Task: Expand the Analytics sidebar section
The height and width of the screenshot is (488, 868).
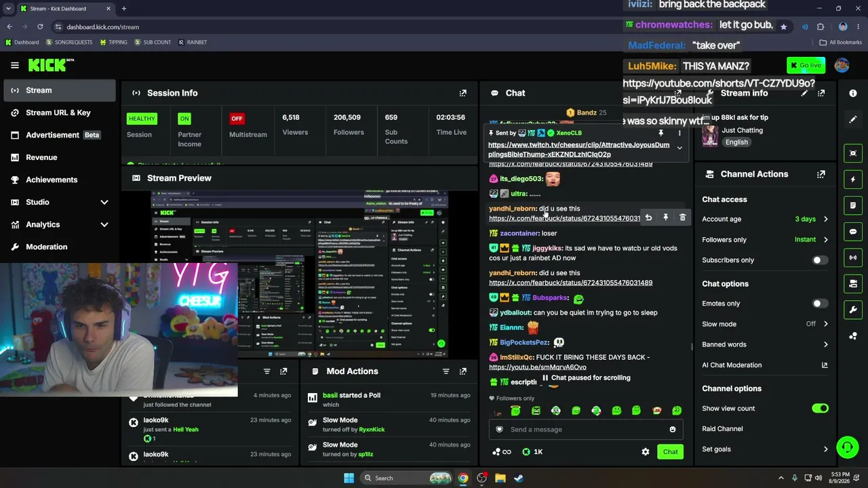Action: (x=104, y=224)
